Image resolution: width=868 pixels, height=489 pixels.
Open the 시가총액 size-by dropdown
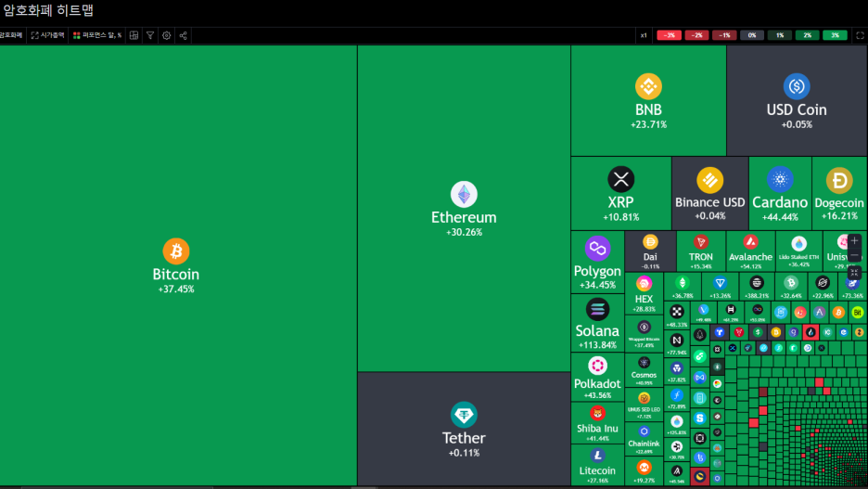(x=47, y=35)
